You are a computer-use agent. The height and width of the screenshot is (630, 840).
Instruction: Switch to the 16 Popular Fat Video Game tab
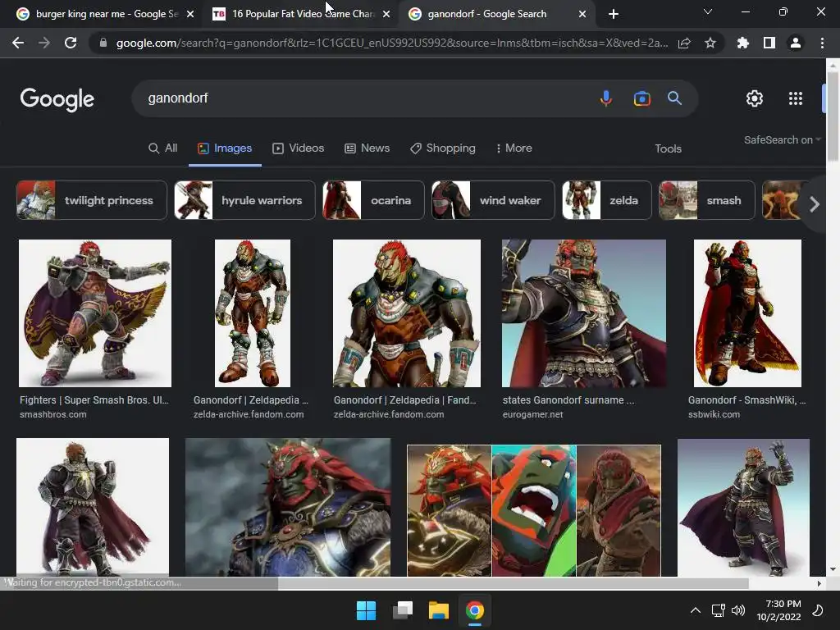point(303,14)
